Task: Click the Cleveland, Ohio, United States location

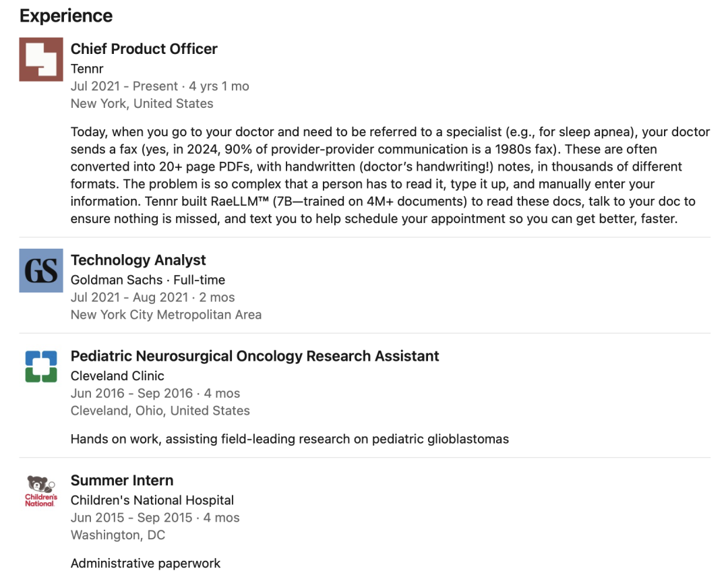Action: (x=160, y=411)
